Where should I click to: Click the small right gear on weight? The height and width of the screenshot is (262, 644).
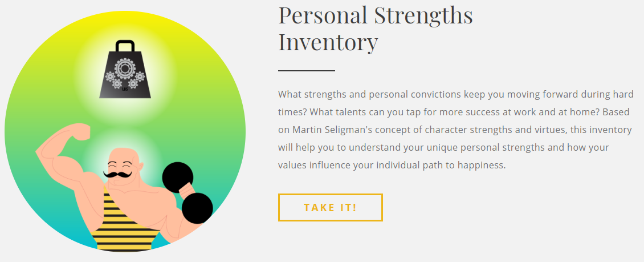click(140, 76)
